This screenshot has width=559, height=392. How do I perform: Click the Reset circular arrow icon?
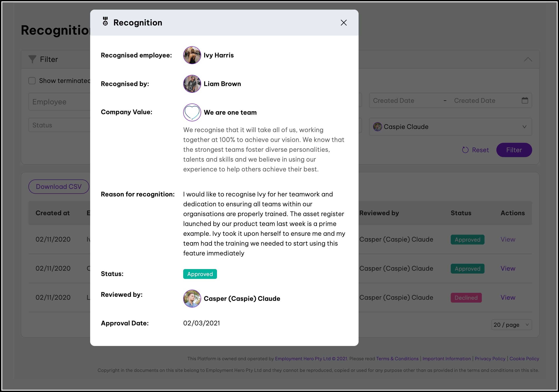[x=465, y=150]
